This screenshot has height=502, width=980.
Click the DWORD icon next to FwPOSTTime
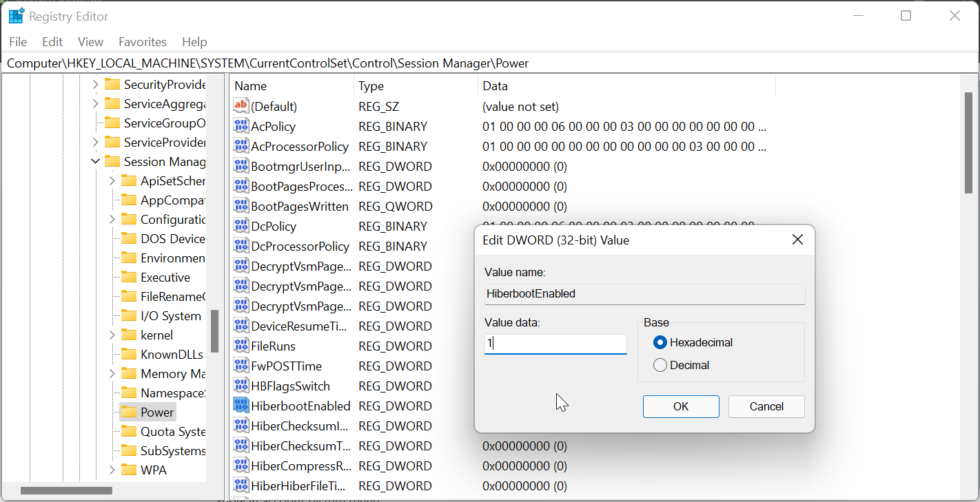click(241, 366)
